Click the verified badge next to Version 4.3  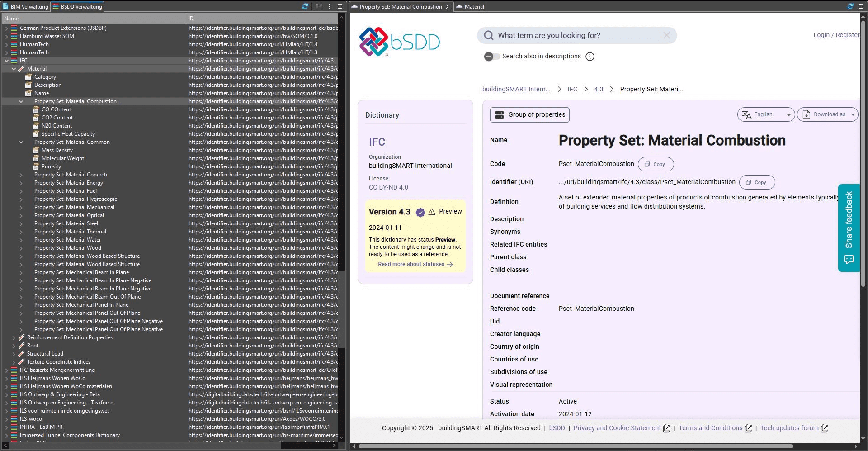coord(420,212)
